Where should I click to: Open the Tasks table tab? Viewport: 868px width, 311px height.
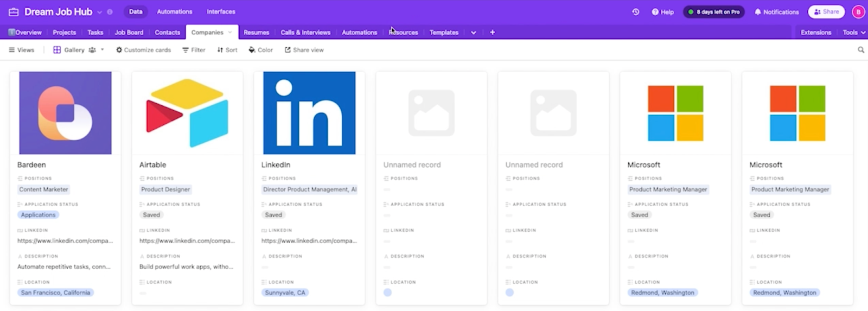[95, 33]
